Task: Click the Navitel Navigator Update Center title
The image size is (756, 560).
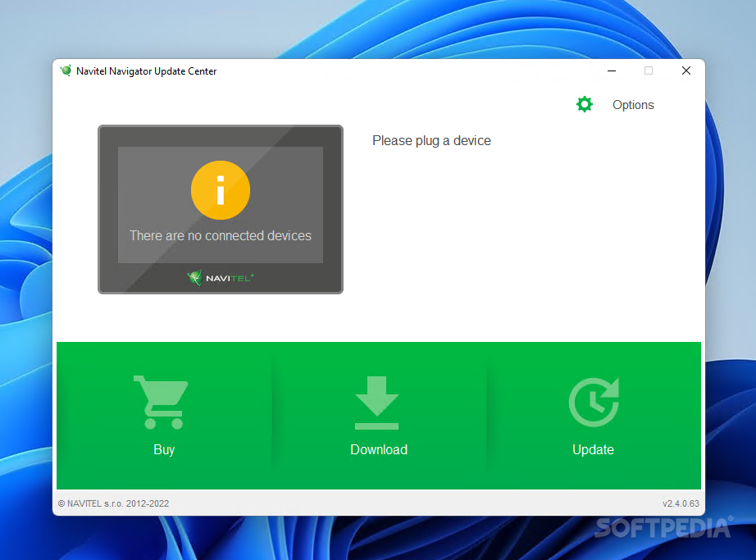Action: (147, 71)
